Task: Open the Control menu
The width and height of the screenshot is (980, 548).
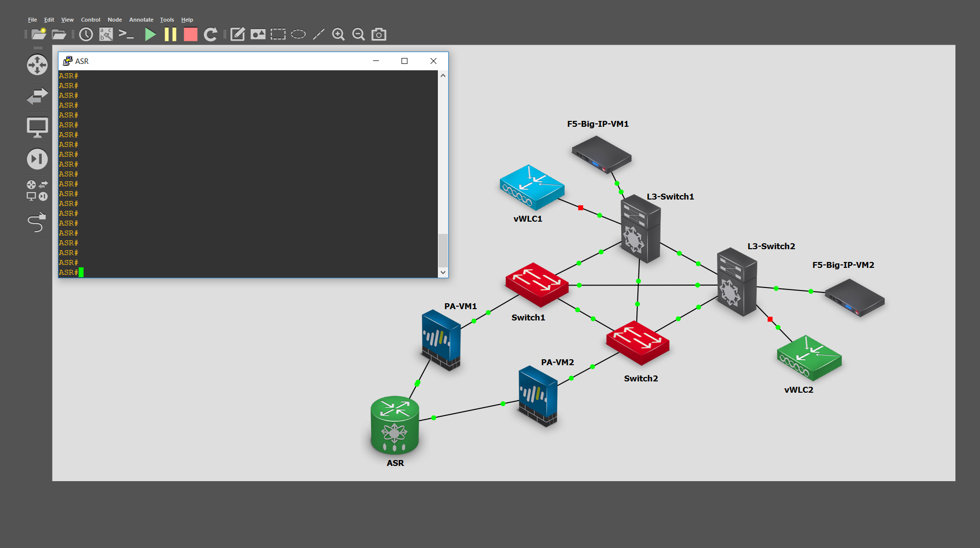Action: (x=90, y=20)
